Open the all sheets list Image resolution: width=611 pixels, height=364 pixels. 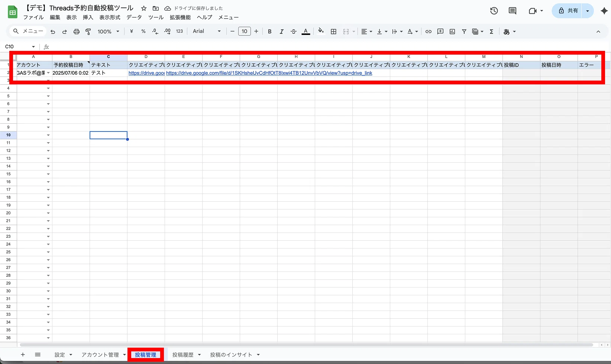coord(38,355)
